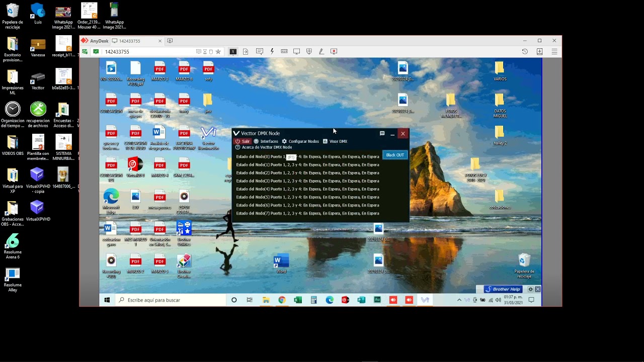Open Acerca de Vecttor DMX Node

tap(264, 147)
